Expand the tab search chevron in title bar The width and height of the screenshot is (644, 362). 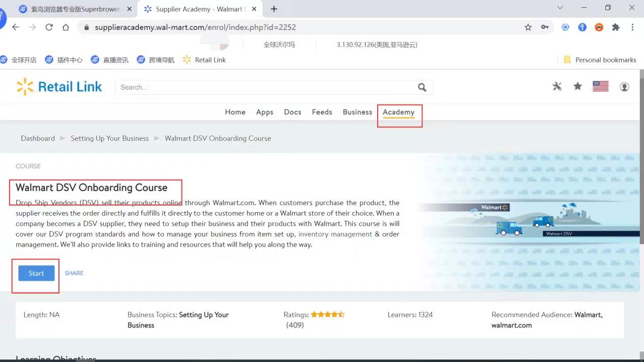click(x=560, y=8)
